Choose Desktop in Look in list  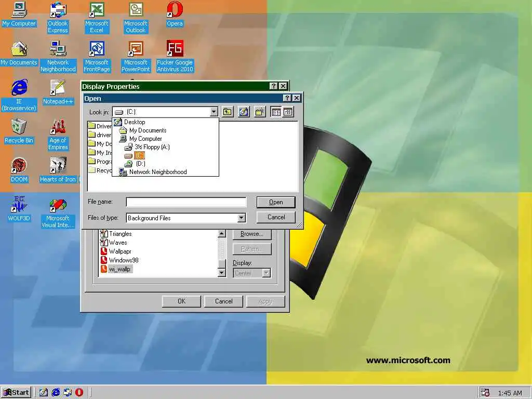(x=166, y=122)
